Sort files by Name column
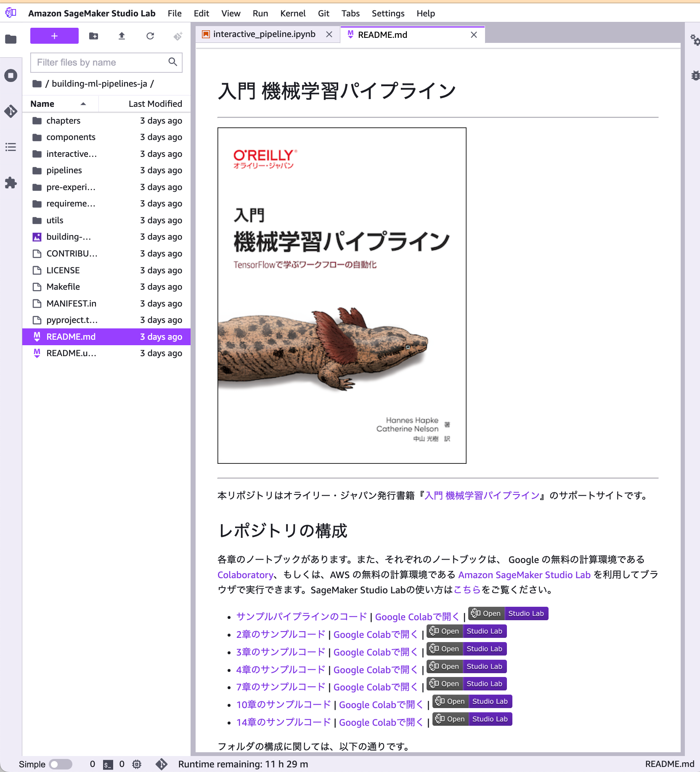 click(60, 104)
